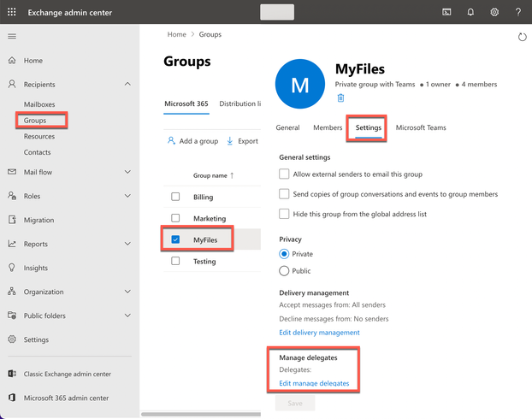Image resolution: width=532 pixels, height=419 pixels.
Task: Uncheck the MyFiles group checkbox
Action: point(175,239)
